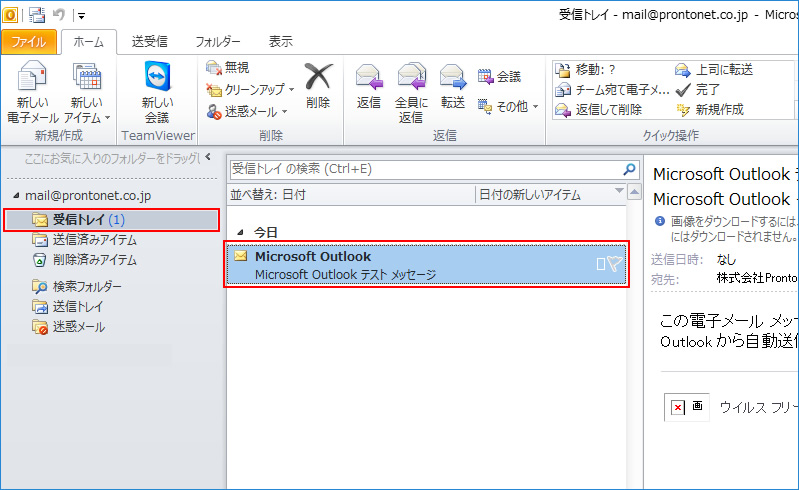Select the 受信トレイ folder

coord(112,220)
